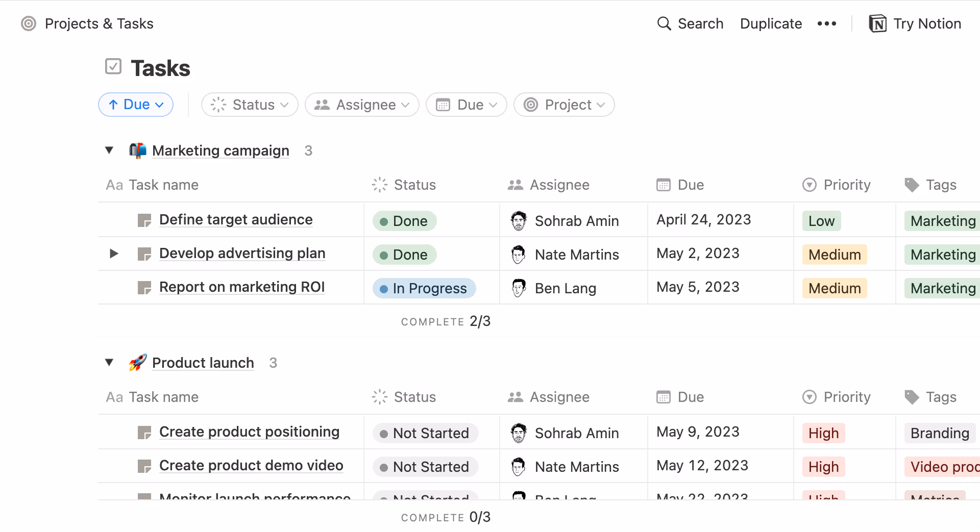Click the Projects & Tasks target icon
This screenshot has height=532, width=980.
[28, 23]
